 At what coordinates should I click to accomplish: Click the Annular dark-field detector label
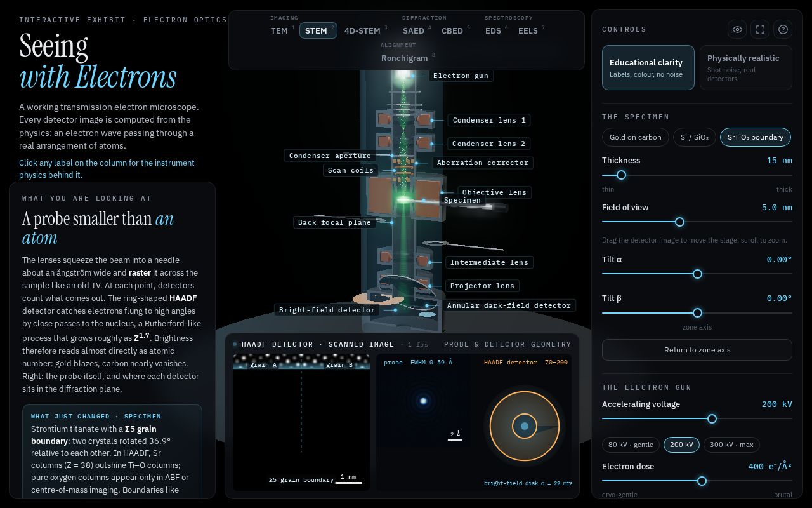tap(509, 305)
